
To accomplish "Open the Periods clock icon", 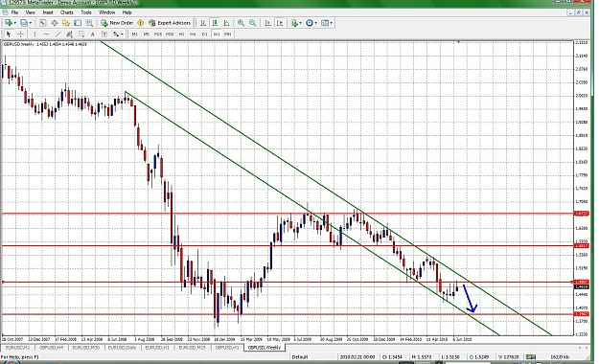I will click(309, 23).
